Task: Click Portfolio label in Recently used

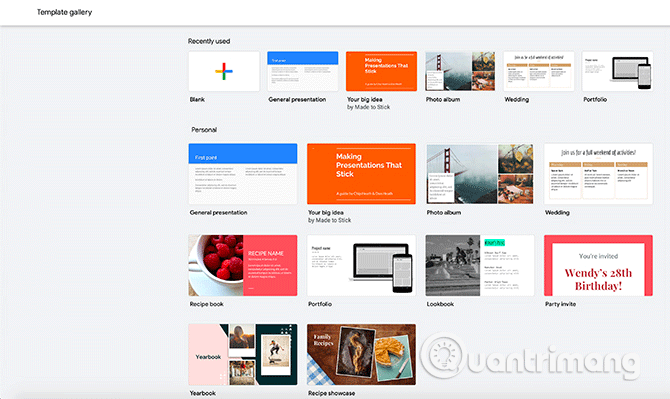Action: 595,99
